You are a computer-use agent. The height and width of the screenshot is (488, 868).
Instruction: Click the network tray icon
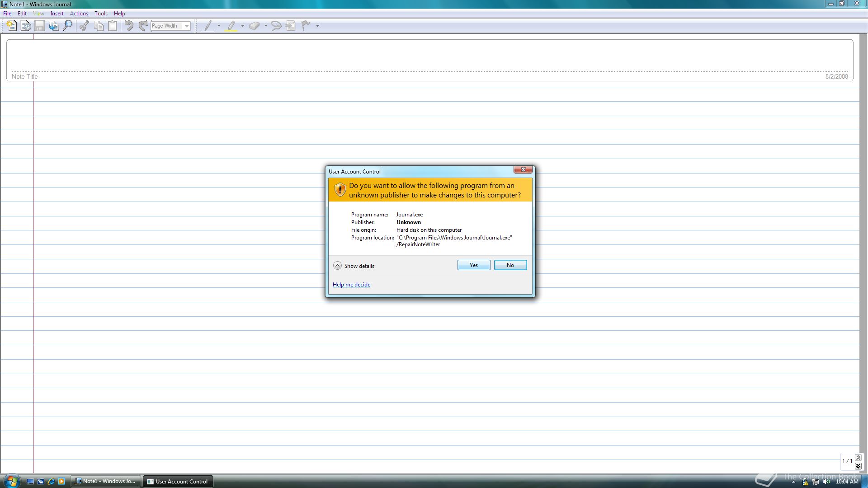(816, 482)
